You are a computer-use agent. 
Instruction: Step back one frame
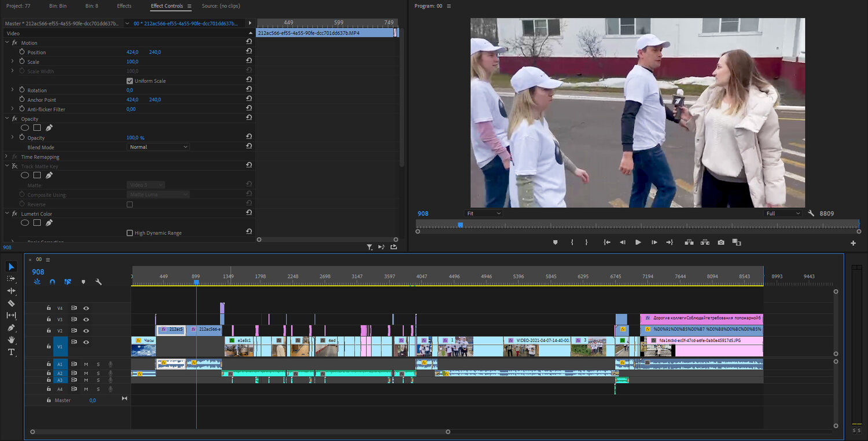[623, 242]
